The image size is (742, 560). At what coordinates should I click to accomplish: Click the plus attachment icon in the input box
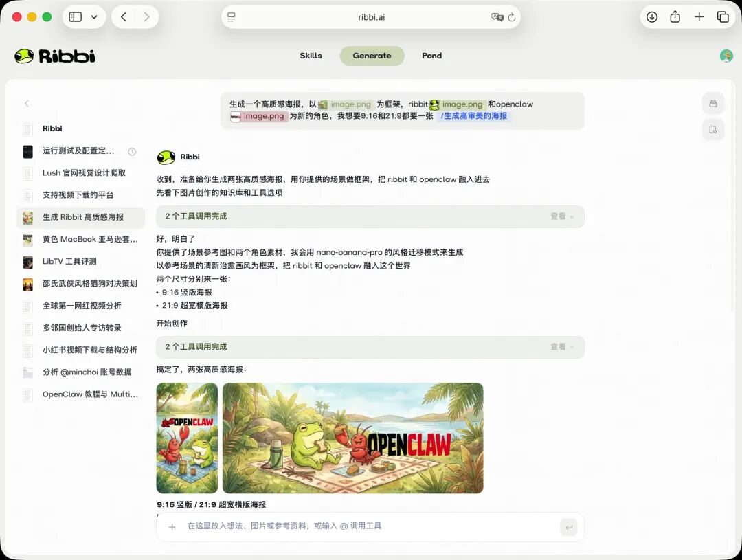[x=171, y=527]
